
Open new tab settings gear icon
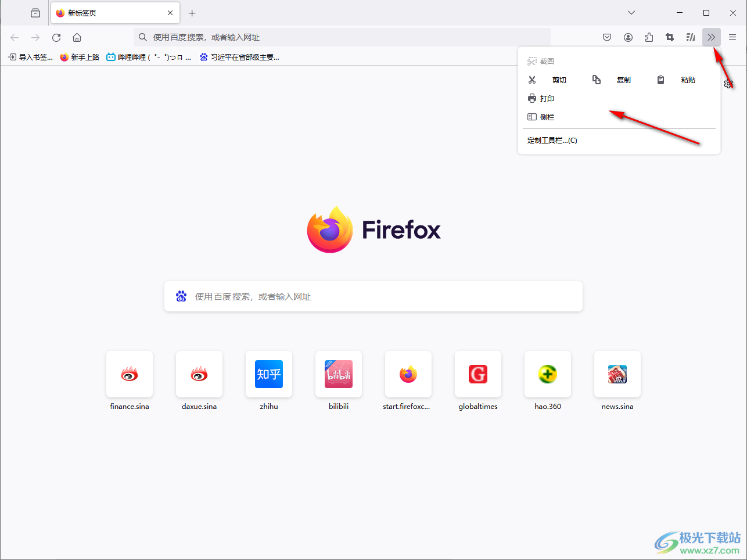pyautogui.click(x=728, y=84)
